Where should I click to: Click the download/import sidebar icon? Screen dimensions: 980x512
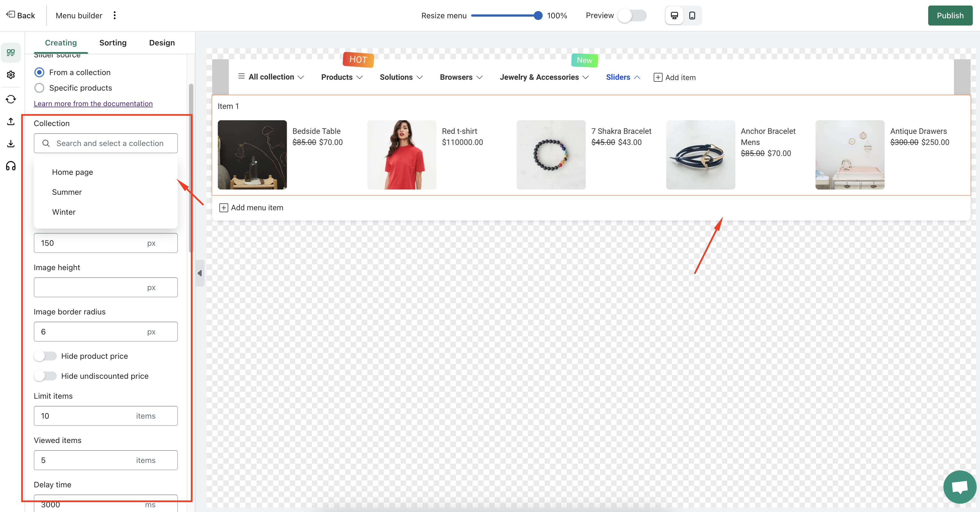click(11, 144)
